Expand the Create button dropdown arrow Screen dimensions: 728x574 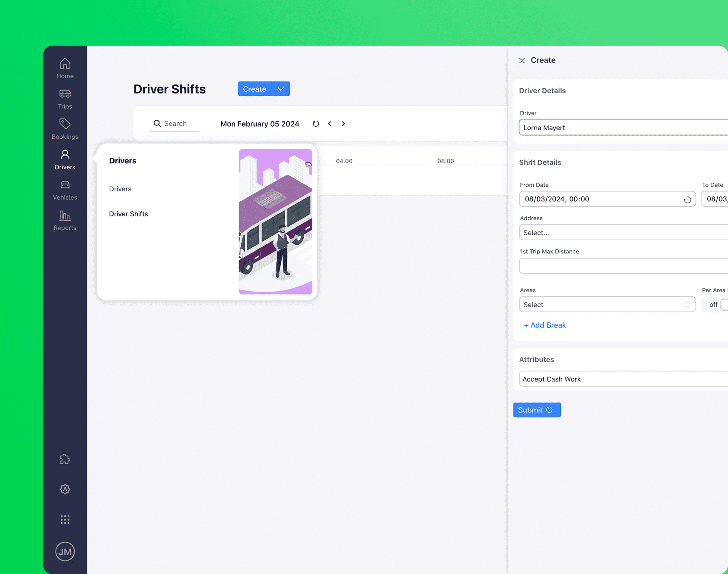281,89
